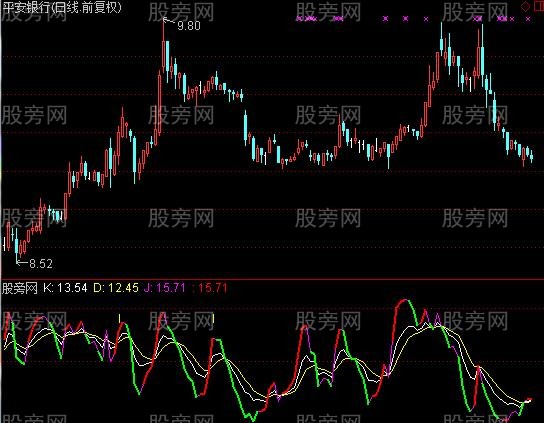Click the K: 13.54 indicator value
This screenshot has height=423, width=544.
click(66, 288)
